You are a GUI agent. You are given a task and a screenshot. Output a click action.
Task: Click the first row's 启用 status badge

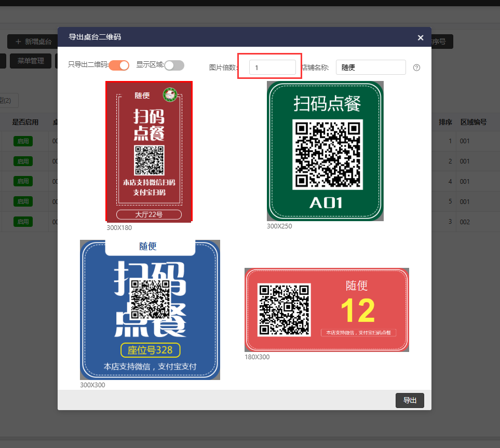coord(23,141)
